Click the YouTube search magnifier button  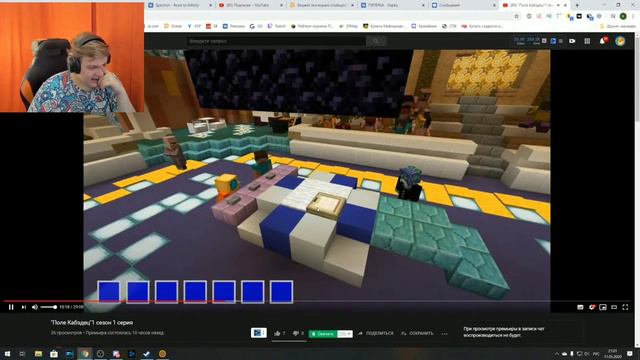pos(376,41)
